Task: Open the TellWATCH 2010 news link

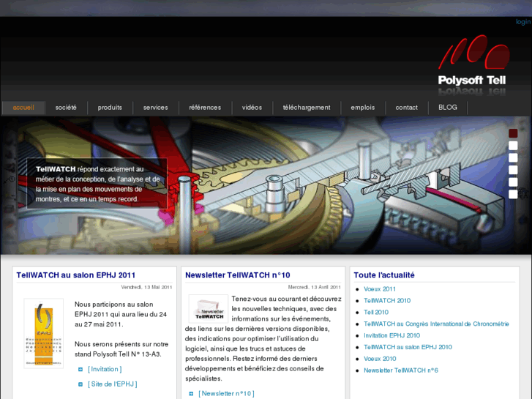Action: [387, 300]
